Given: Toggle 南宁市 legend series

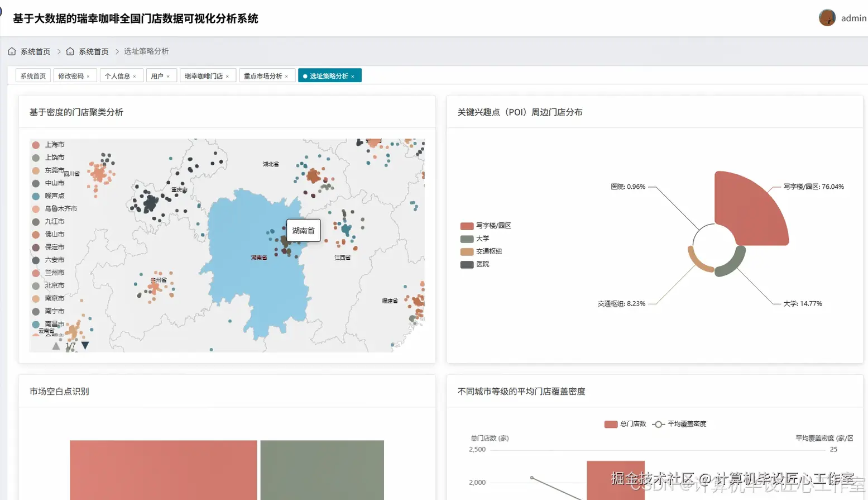Looking at the screenshot, I should point(49,311).
